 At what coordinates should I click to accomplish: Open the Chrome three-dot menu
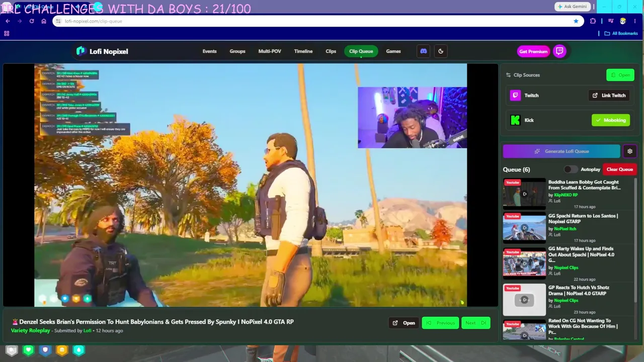point(635,21)
